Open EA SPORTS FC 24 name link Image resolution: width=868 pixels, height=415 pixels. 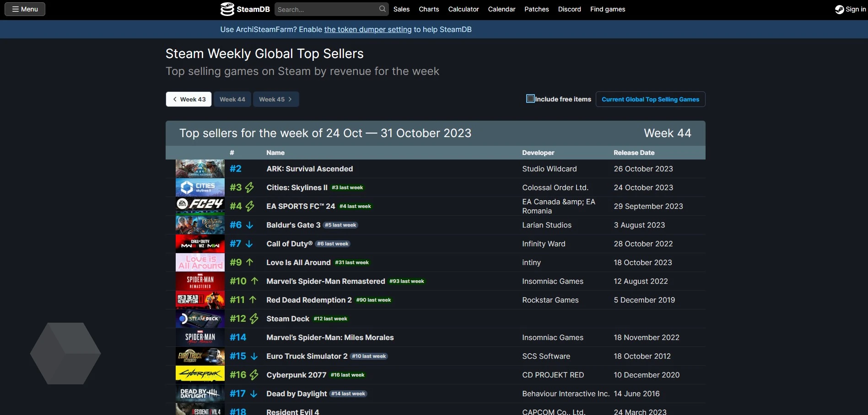click(301, 206)
